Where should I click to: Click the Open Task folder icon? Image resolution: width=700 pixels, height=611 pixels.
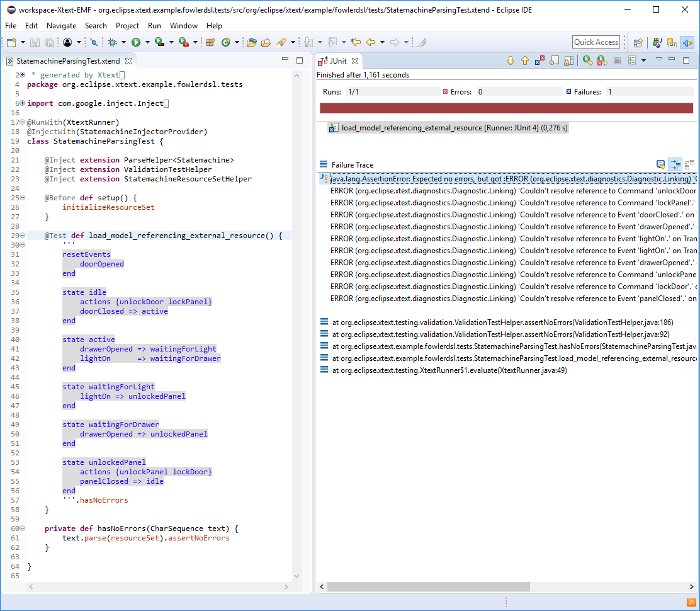(266, 42)
